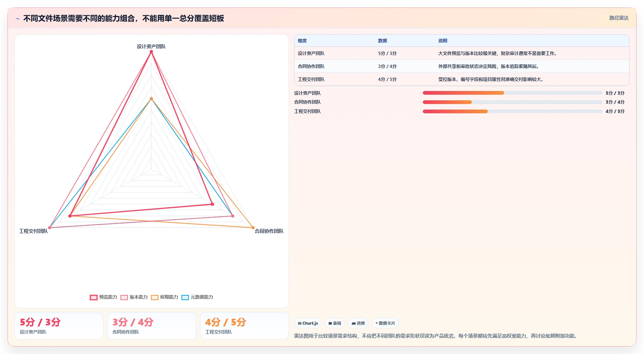Click the 工程交付团队 radar axis label
Image resolution: width=644 pixels, height=354 pixels.
[33, 231]
